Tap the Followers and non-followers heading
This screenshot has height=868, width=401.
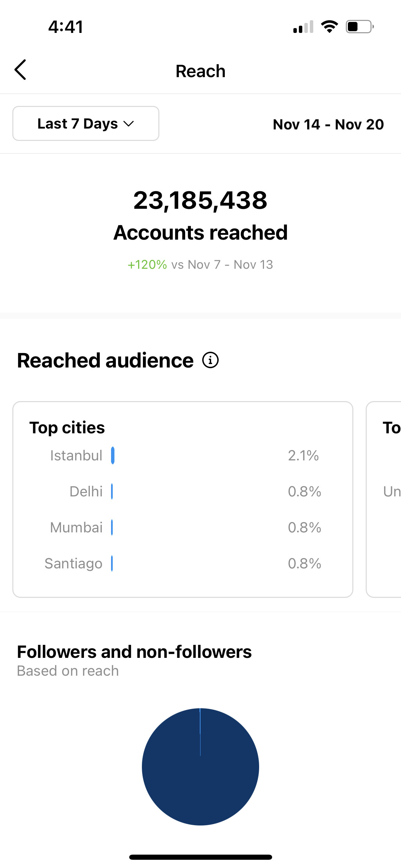(134, 652)
